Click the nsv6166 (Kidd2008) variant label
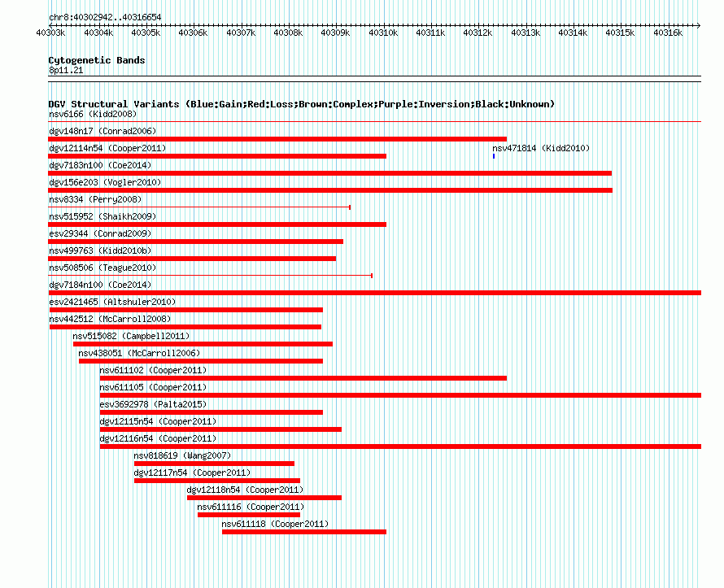 pyautogui.click(x=93, y=114)
